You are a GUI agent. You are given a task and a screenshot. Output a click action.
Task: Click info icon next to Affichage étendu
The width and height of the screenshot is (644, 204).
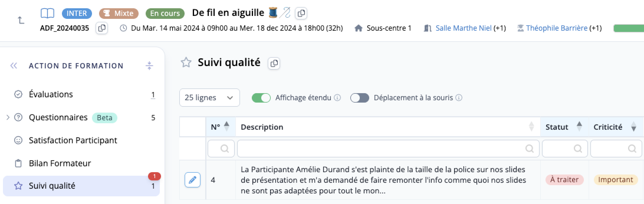(337, 98)
